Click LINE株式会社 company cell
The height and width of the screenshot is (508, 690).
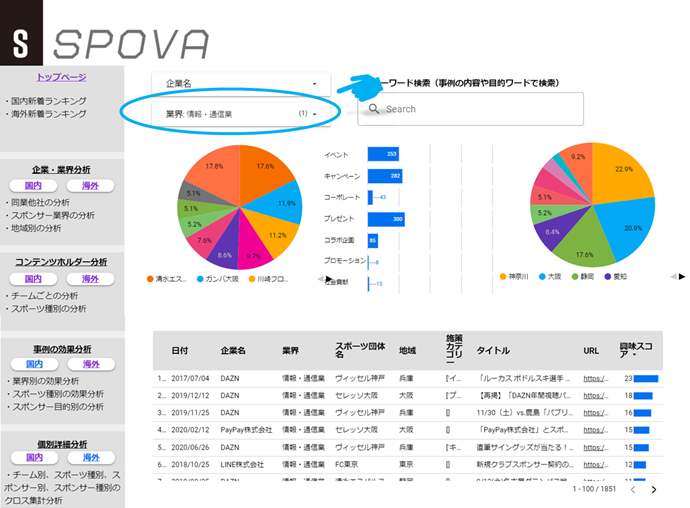click(242, 464)
